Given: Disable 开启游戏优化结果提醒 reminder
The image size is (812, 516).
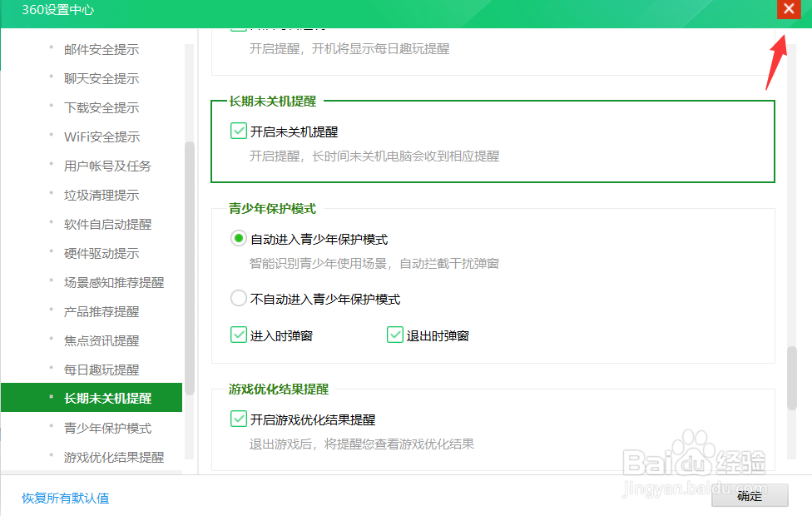Looking at the screenshot, I should click(x=239, y=419).
